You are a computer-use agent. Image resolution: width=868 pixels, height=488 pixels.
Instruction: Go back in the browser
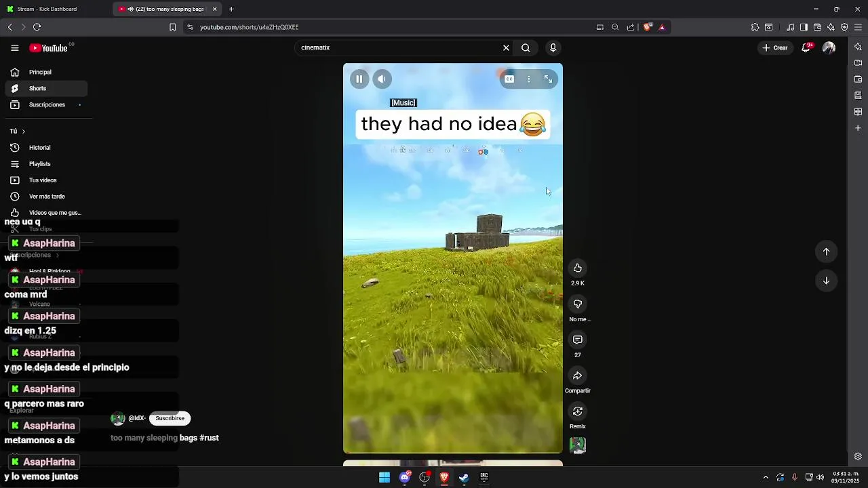10,27
